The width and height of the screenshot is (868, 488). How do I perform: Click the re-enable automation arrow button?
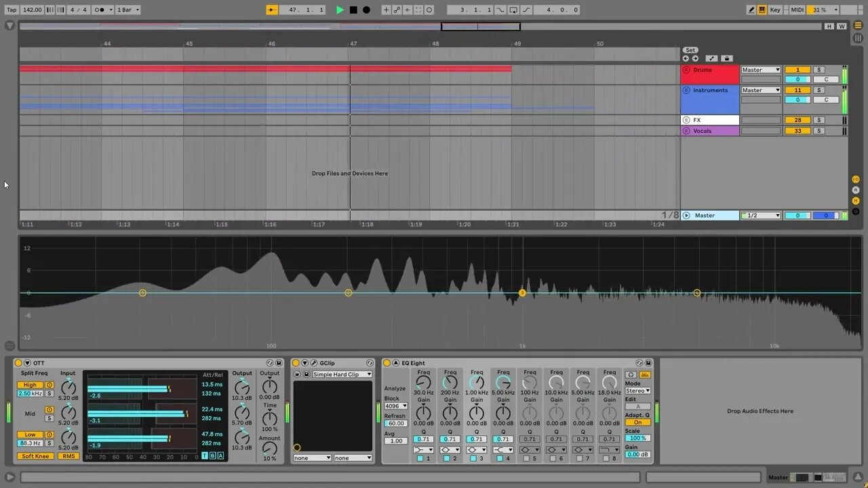click(408, 9)
